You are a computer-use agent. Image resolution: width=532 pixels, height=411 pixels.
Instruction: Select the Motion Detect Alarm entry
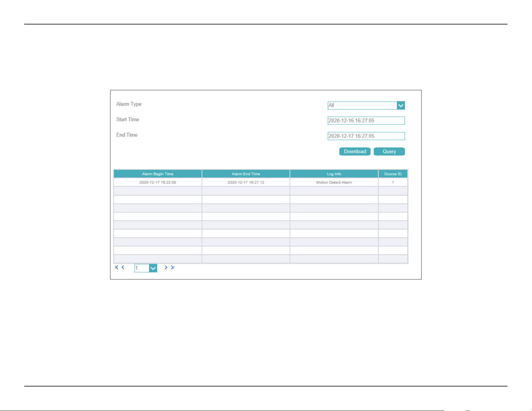(x=334, y=183)
